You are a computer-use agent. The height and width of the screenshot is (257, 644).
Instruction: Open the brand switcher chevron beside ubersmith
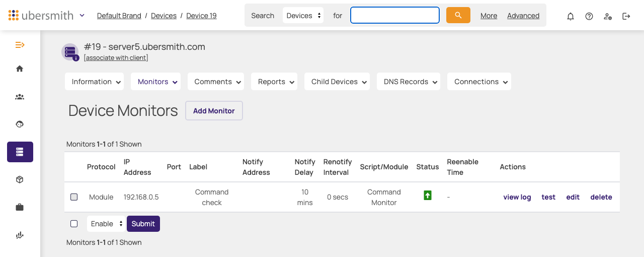coord(82,15)
